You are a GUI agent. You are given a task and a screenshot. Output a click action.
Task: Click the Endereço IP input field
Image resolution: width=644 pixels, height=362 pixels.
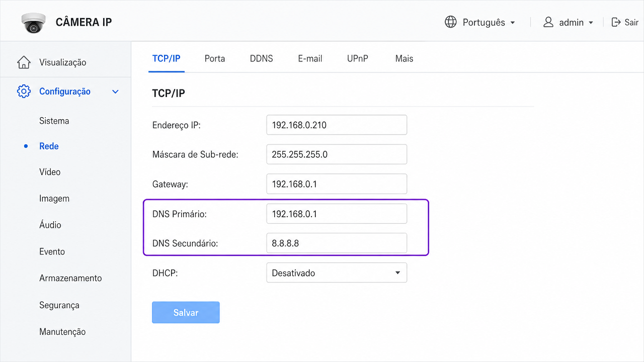337,125
